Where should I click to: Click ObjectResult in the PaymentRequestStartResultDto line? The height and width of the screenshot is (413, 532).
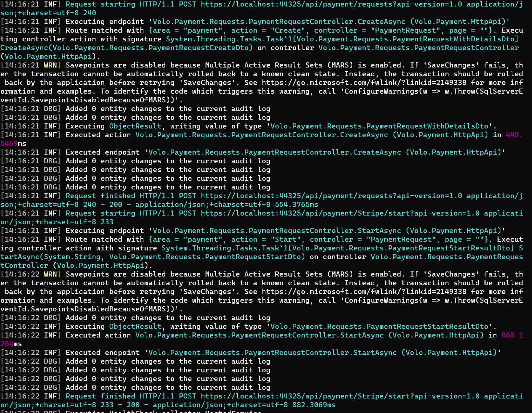click(x=135, y=327)
